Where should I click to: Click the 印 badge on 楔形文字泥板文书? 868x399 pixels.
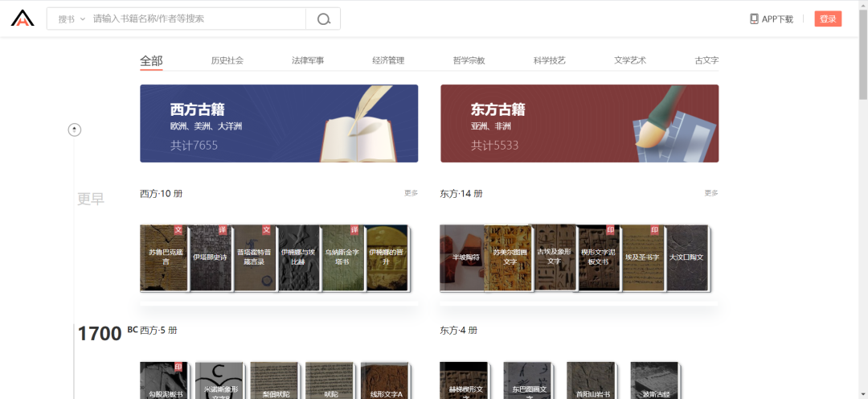[611, 229]
